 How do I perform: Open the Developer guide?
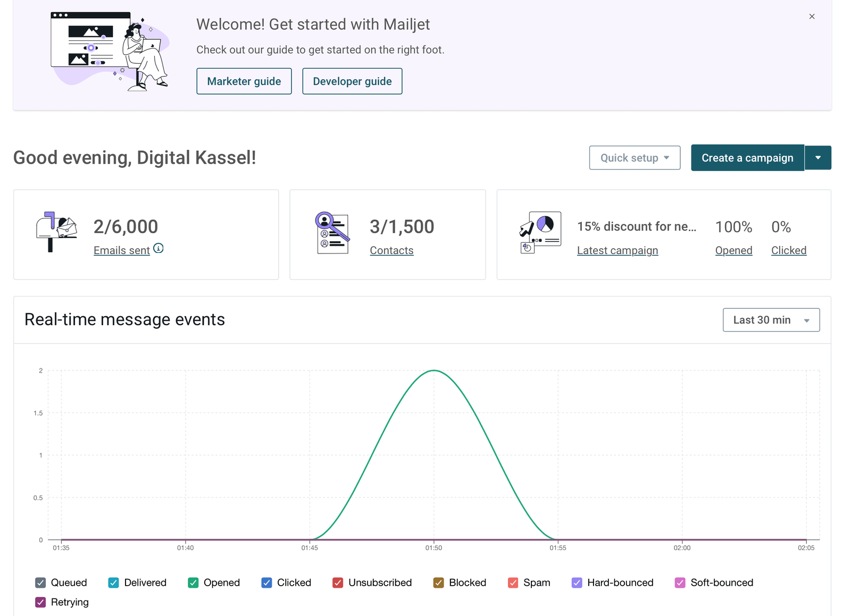pos(352,81)
